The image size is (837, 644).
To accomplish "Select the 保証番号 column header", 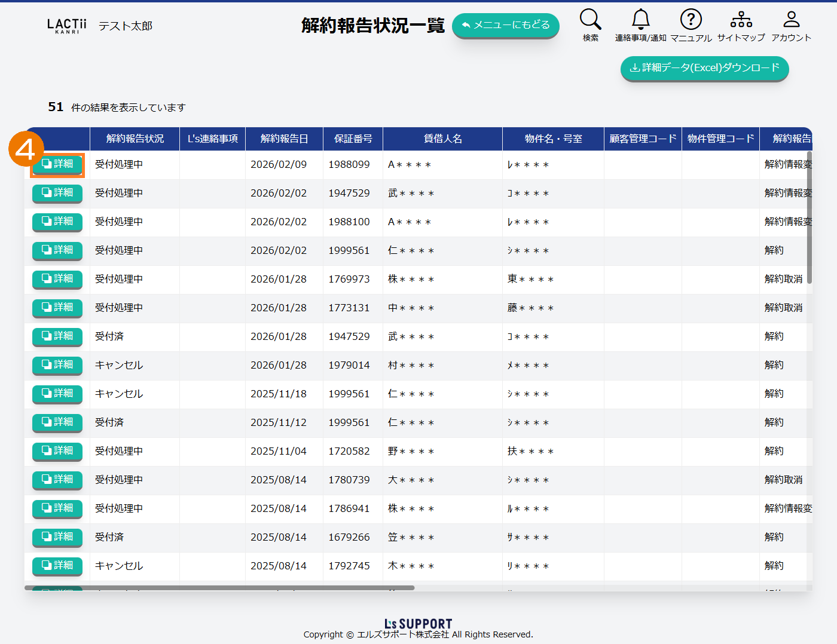I will (x=353, y=139).
